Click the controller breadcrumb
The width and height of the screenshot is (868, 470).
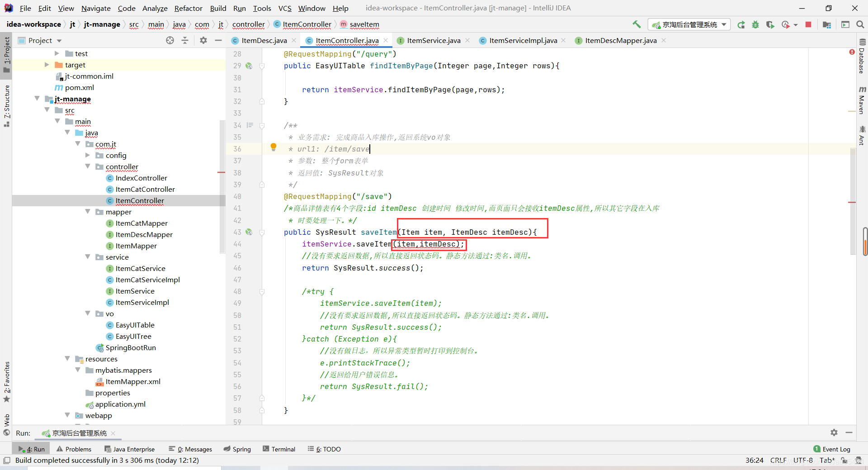click(x=249, y=24)
